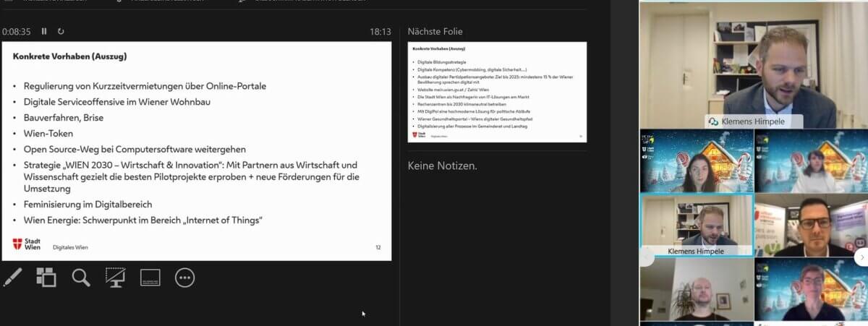Click the clock showing 18:13
868x326 pixels.
[x=380, y=32]
